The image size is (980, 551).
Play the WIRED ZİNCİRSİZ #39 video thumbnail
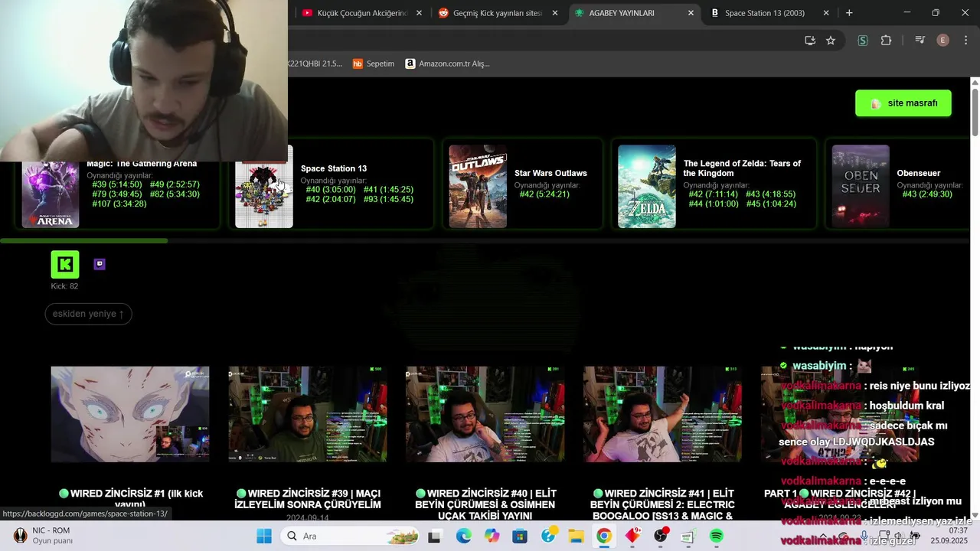point(308,414)
